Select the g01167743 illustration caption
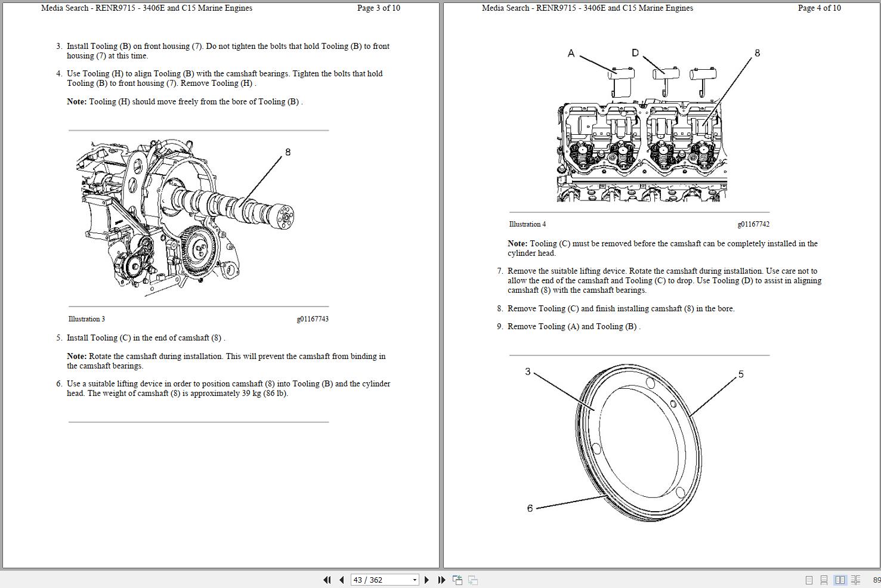This screenshot has height=588, width=881. tap(312, 319)
